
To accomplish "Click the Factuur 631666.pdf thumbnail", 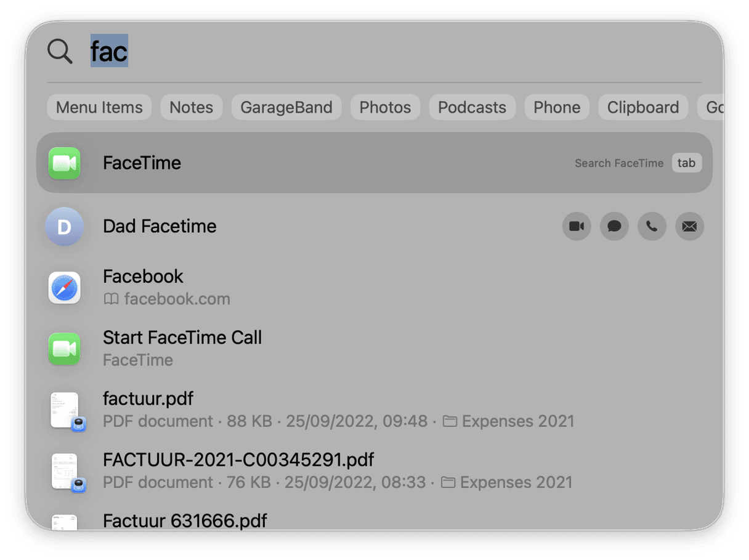I will pyautogui.click(x=65, y=522).
